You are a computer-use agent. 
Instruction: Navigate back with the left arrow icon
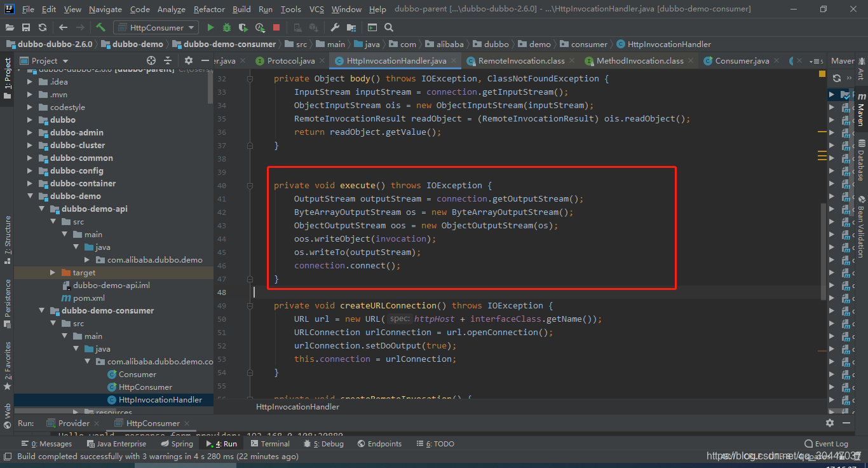coord(63,27)
